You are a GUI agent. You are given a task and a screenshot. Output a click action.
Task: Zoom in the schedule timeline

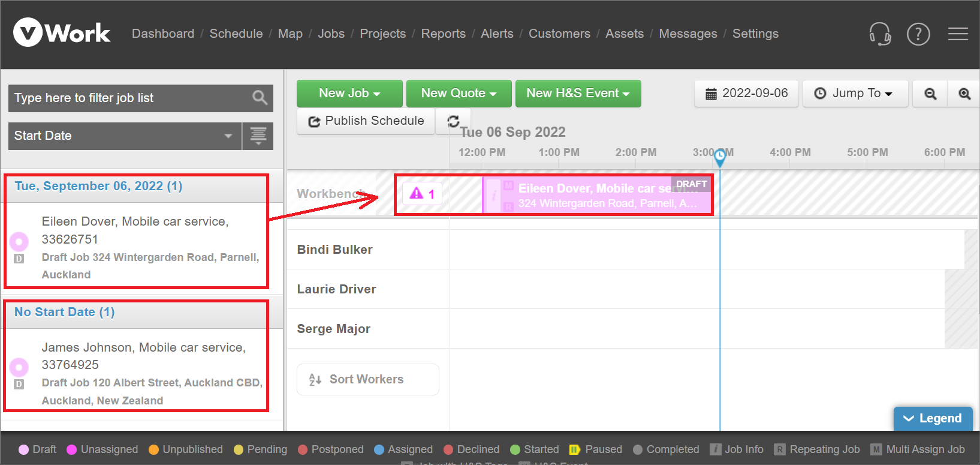coord(964,94)
